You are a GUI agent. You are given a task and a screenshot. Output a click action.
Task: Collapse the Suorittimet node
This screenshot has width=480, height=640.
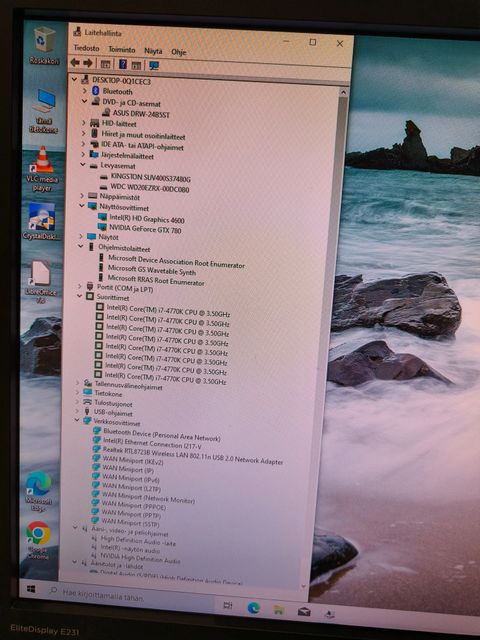[80, 296]
